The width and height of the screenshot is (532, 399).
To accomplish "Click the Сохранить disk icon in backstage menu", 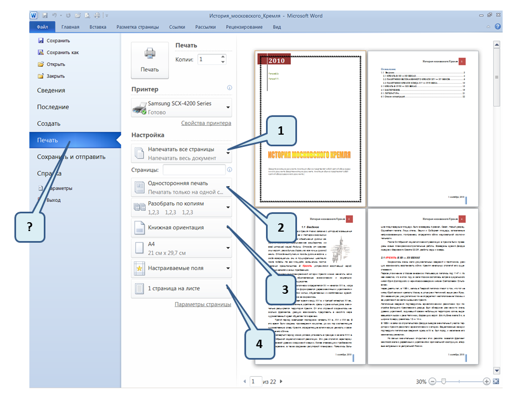I will pyautogui.click(x=40, y=40).
